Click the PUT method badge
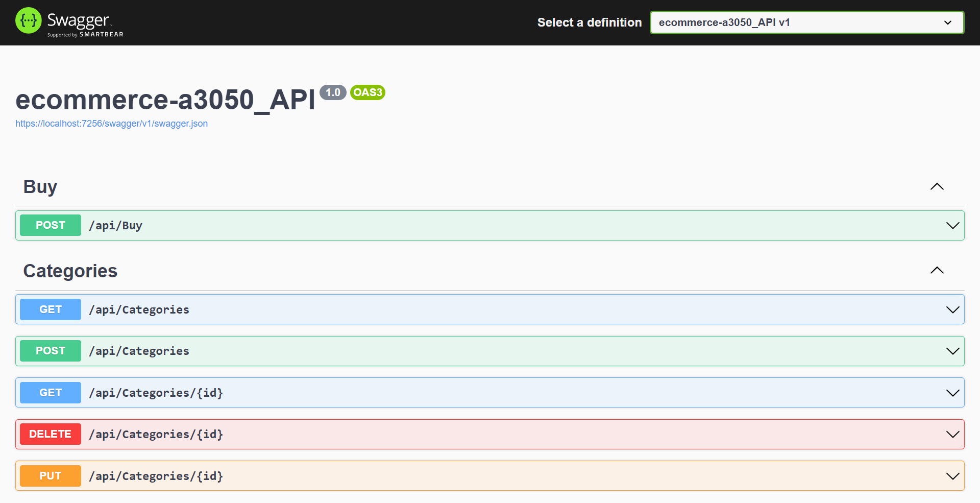The image size is (980, 503). (x=51, y=476)
